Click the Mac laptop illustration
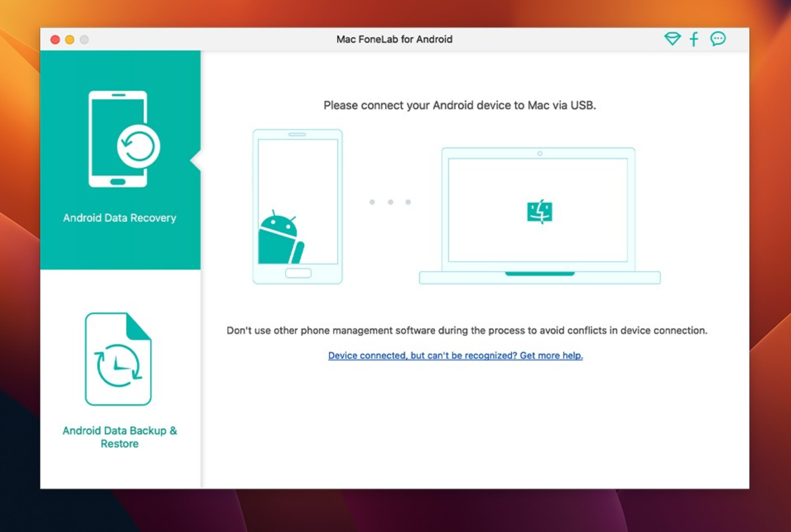The image size is (791, 532). click(539, 216)
